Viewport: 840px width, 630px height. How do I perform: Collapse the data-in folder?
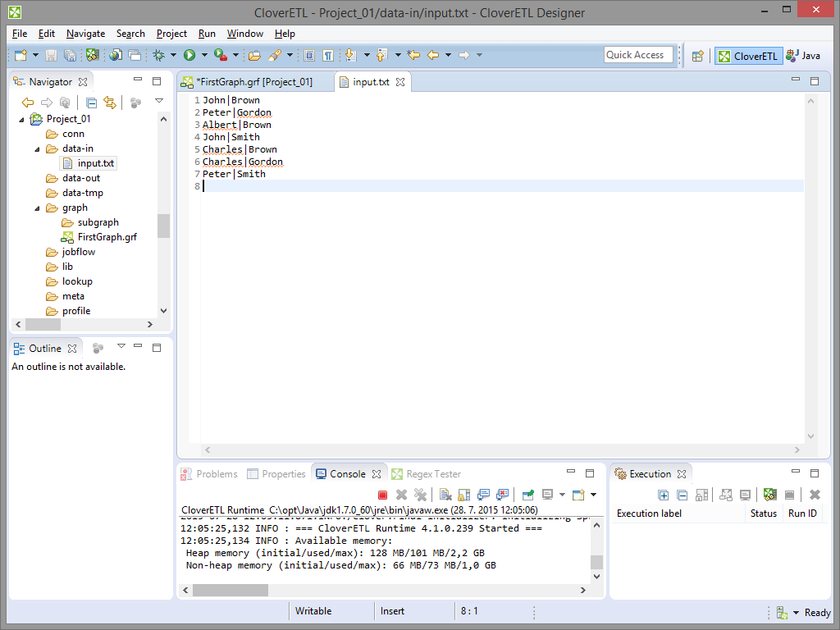pyautogui.click(x=38, y=148)
